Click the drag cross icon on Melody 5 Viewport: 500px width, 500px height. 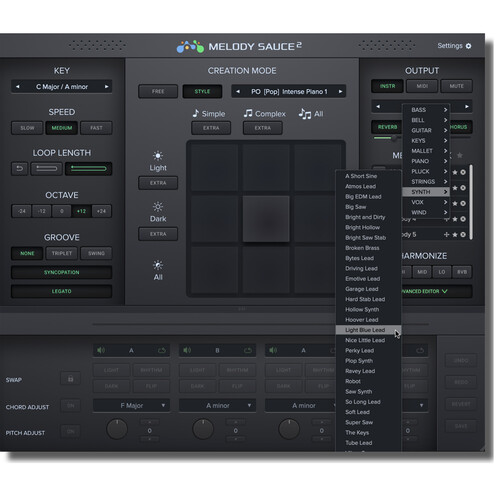(x=447, y=235)
